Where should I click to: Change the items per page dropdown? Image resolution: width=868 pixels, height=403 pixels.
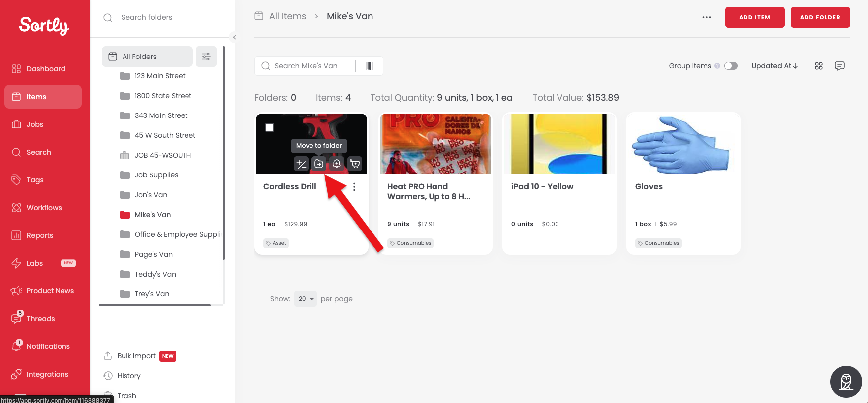(x=306, y=299)
